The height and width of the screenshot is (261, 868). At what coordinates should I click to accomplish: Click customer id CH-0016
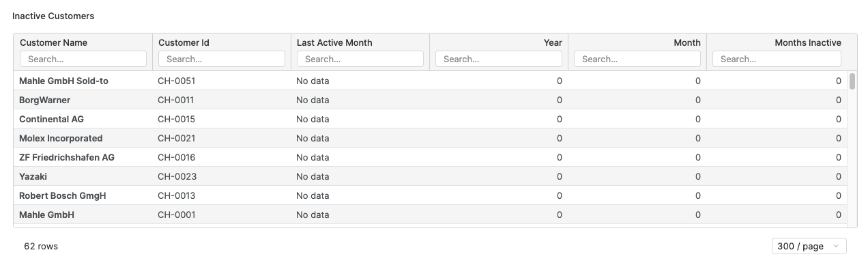pos(176,157)
